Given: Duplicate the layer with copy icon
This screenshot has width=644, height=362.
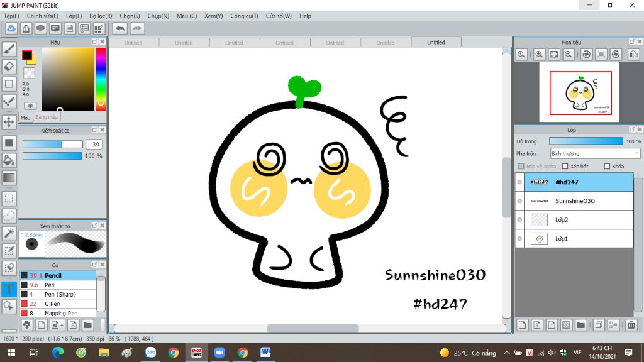Looking at the screenshot, I should 599,325.
